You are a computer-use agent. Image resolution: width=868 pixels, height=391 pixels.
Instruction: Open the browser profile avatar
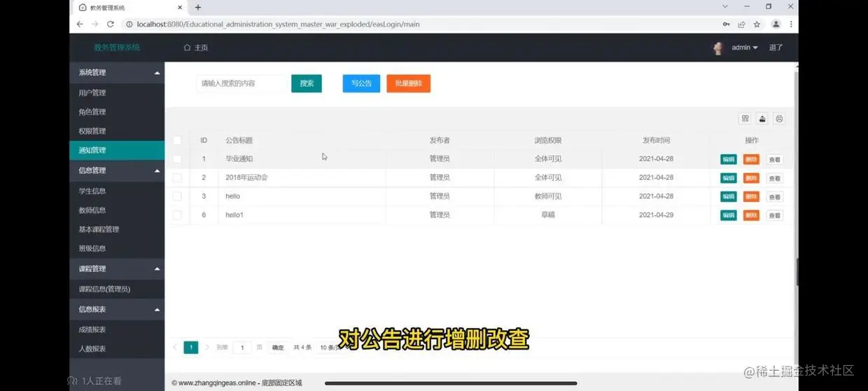pyautogui.click(x=776, y=24)
